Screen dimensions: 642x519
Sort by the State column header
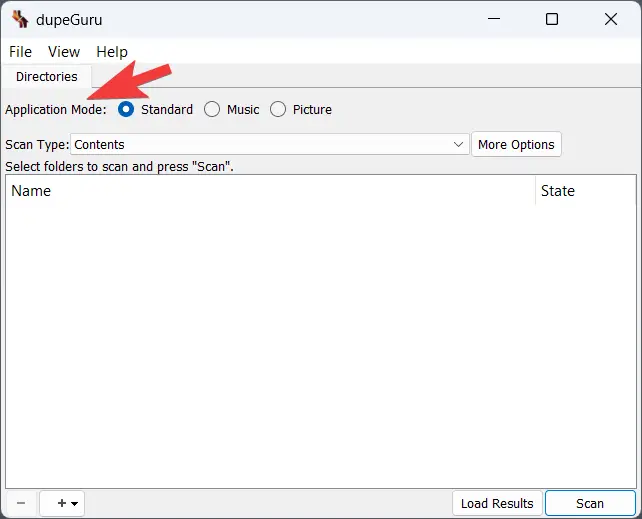tap(585, 191)
